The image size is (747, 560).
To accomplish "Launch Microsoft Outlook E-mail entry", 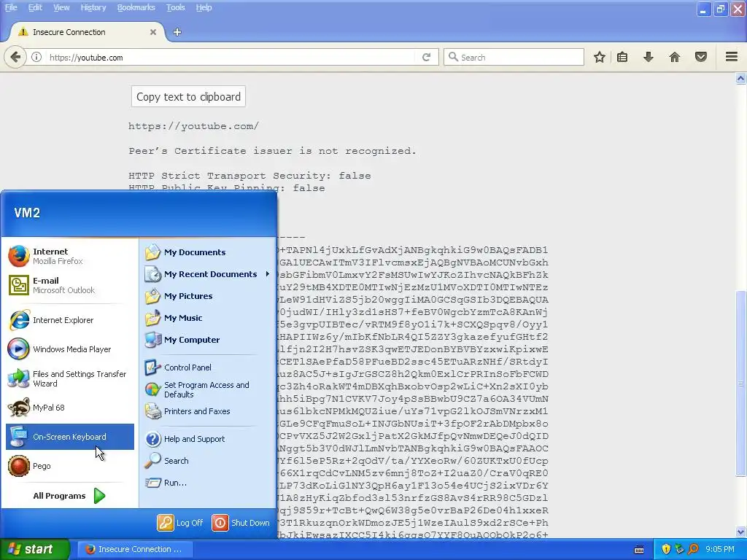I will tap(69, 285).
